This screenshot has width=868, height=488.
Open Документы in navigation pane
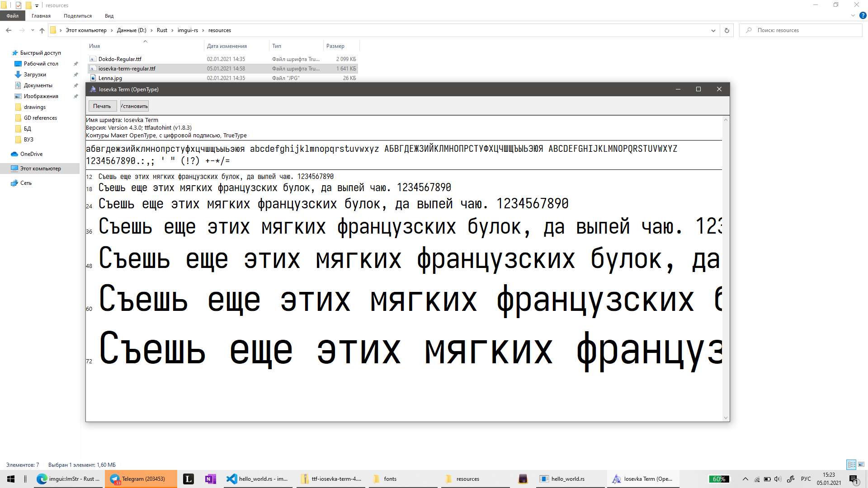(38, 85)
